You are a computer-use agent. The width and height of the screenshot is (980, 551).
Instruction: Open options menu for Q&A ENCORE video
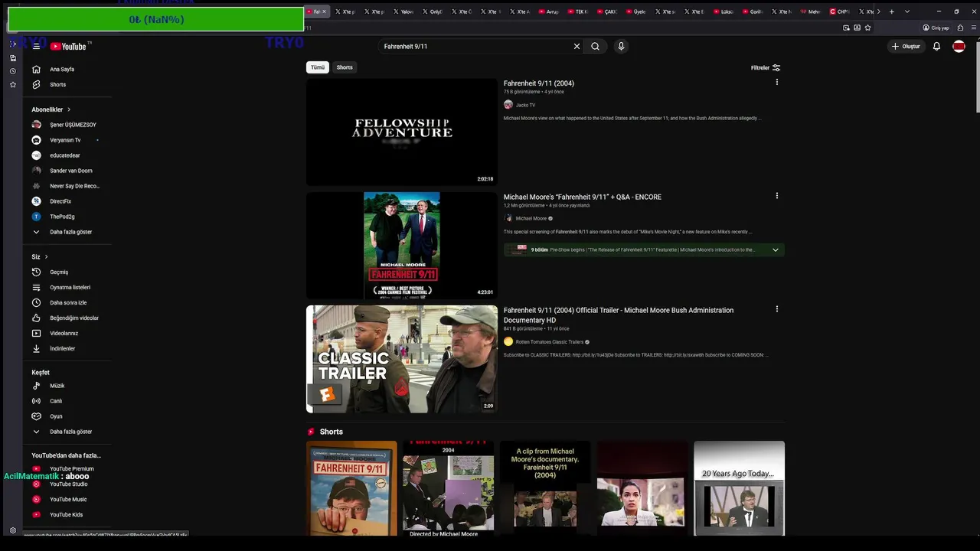(776, 195)
